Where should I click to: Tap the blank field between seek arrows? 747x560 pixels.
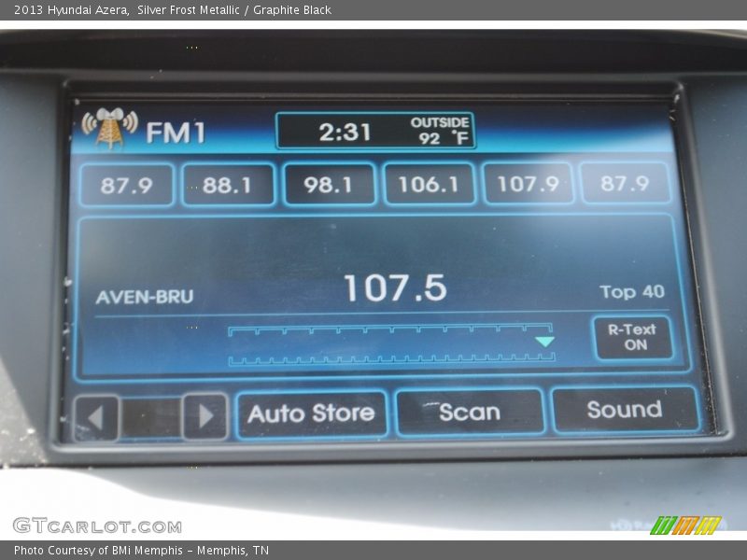(x=151, y=417)
